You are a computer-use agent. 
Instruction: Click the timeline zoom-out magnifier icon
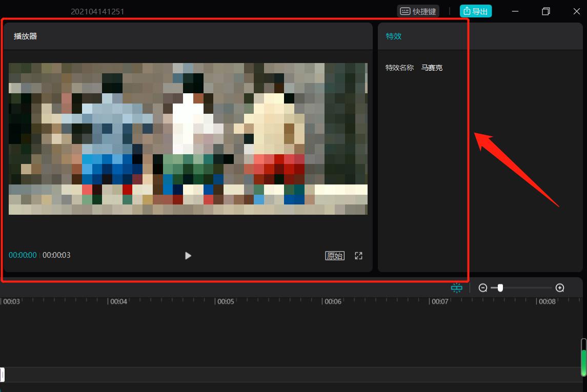click(482, 288)
